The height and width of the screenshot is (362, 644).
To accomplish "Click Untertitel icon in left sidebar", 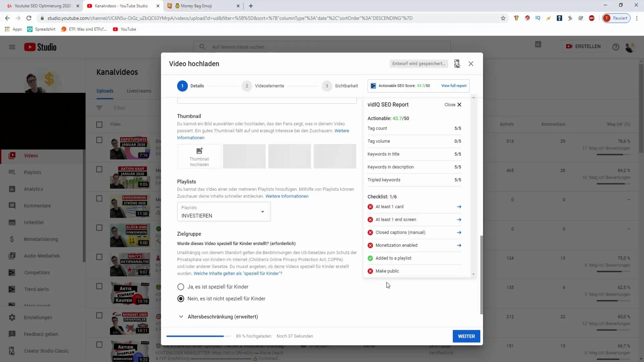I will point(12,223).
